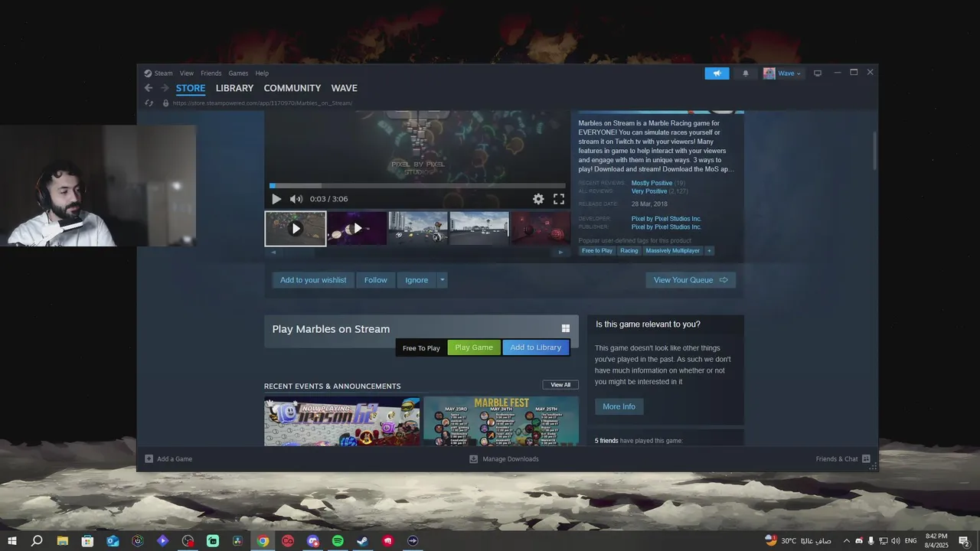980x551 pixels.
Task: Select the Free to Play tag
Action: click(x=597, y=251)
